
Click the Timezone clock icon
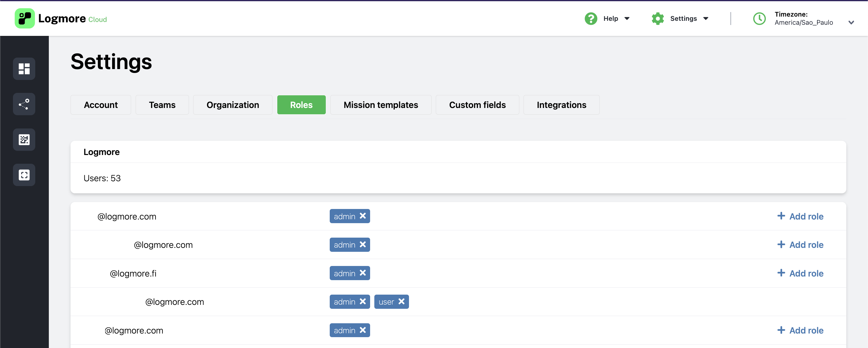tap(759, 19)
